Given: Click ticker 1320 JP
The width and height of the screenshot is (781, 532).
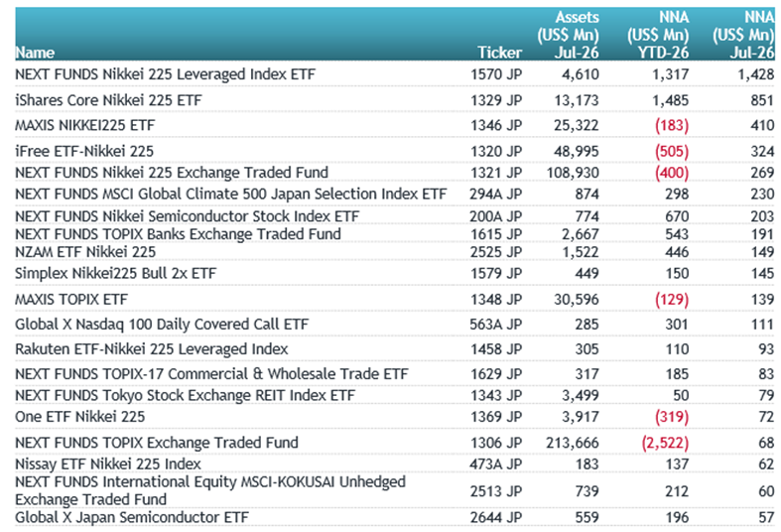Looking at the screenshot, I should (x=496, y=151).
